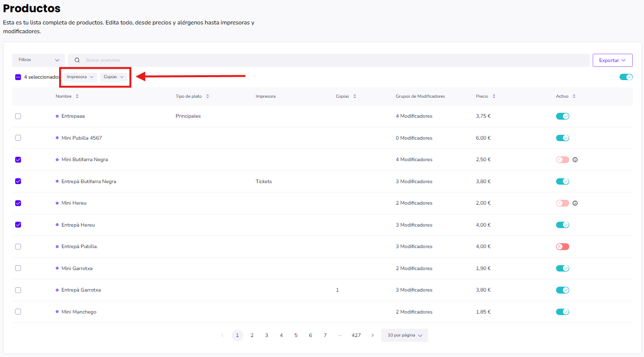Sort by Copias column arrows
The image size is (644, 357).
pyautogui.click(x=355, y=96)
